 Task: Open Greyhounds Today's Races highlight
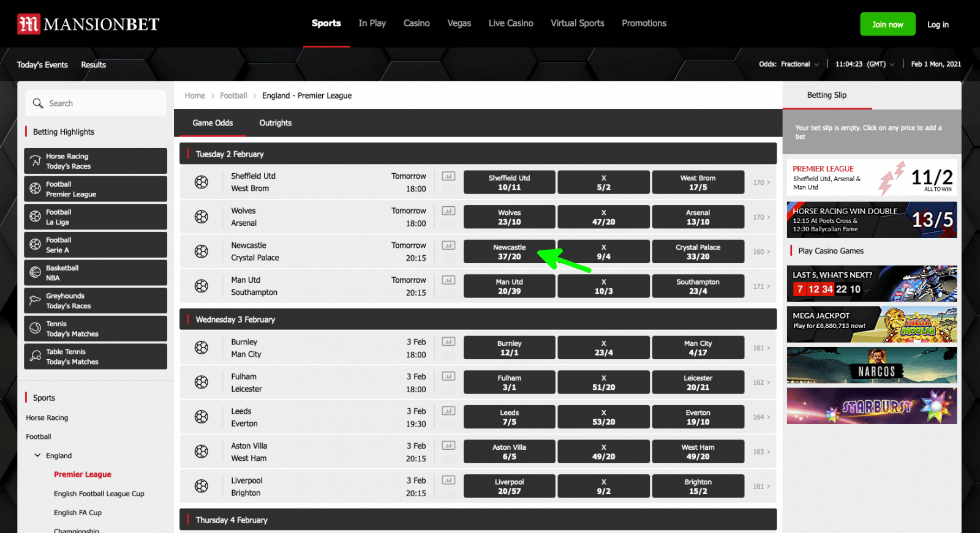coord(96,300)
